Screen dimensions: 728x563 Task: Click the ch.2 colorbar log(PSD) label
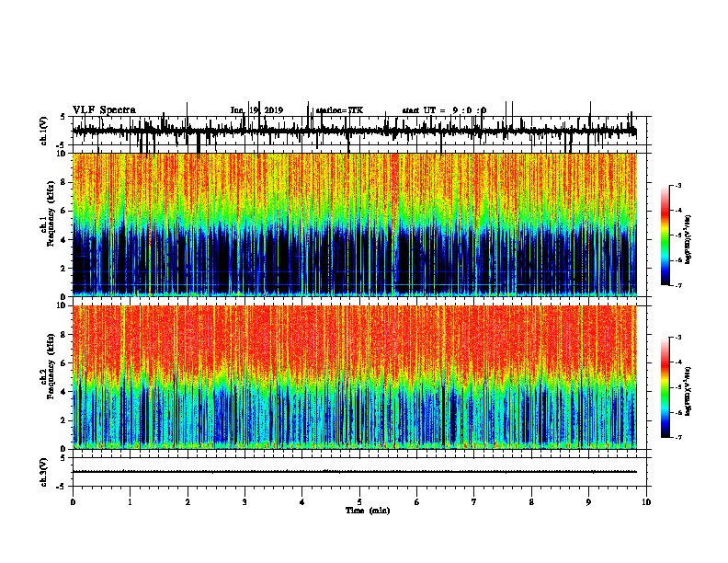tap(688, 391)
